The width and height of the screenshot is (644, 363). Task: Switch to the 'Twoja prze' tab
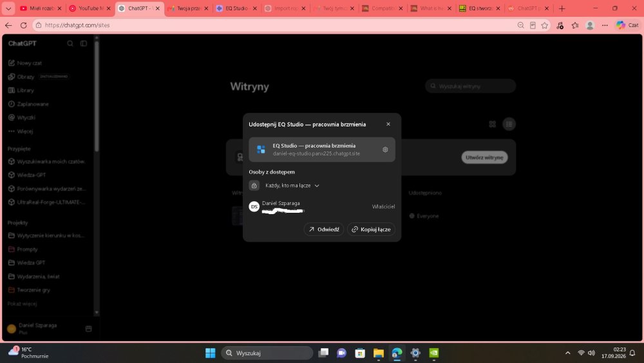pyautogui.click(x=187, y=8)
